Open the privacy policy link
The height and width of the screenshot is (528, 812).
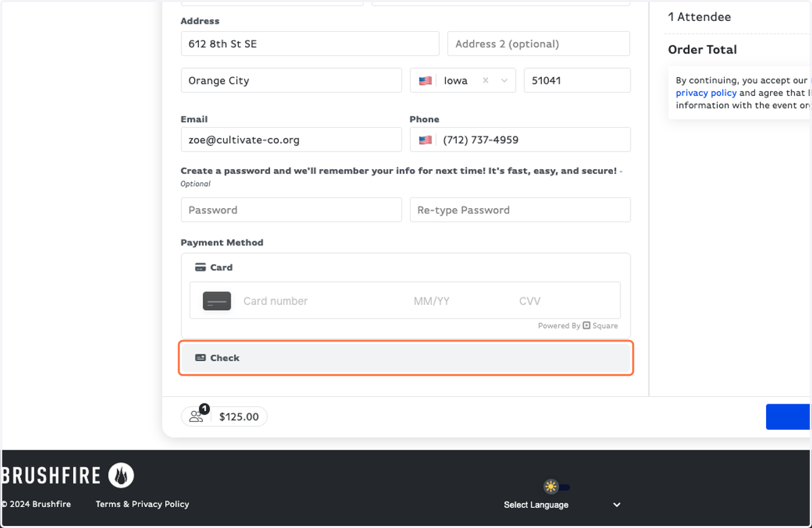pos(706,93)
